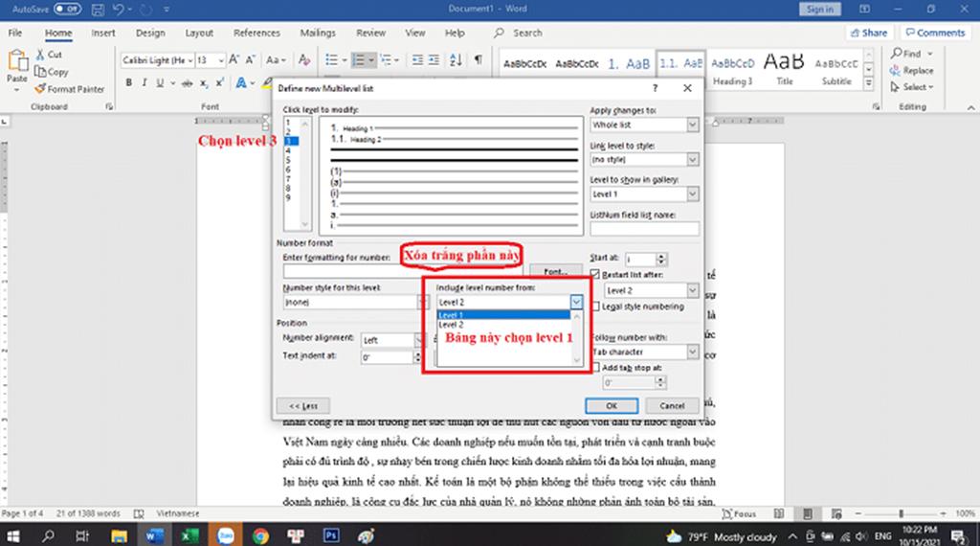Toggle Restart list after checkbox
This screenshot has height=546, width=980.
pos(595,275)
